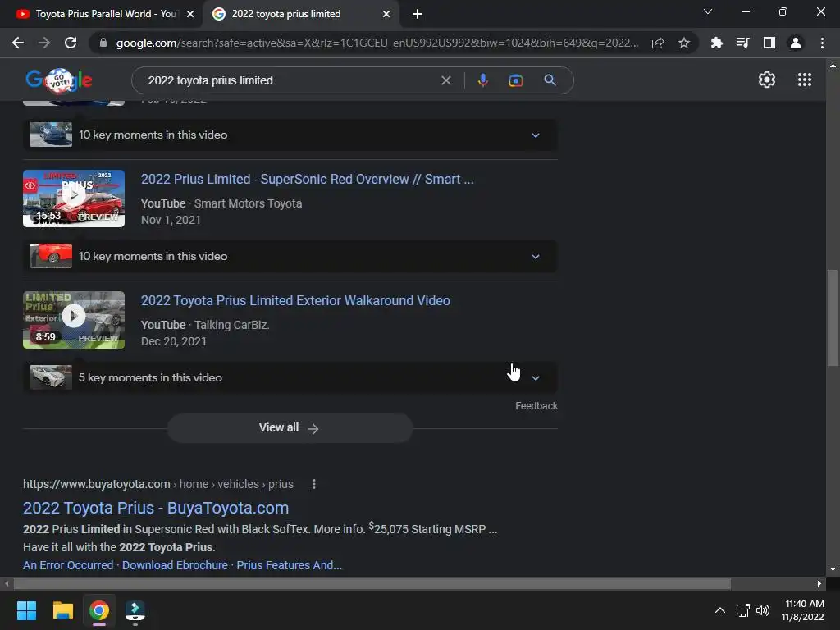Click the scroll down arrow

tap(833, 569)
